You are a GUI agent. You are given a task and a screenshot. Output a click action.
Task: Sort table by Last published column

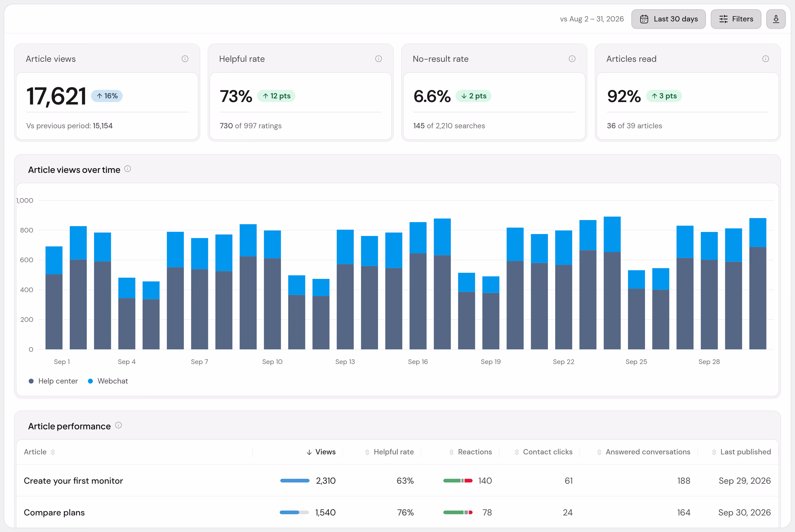(741, 452)
